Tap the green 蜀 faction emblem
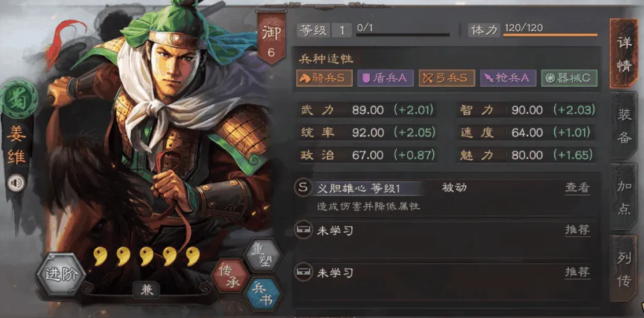The image size is (644, 318). pos(19,100)
